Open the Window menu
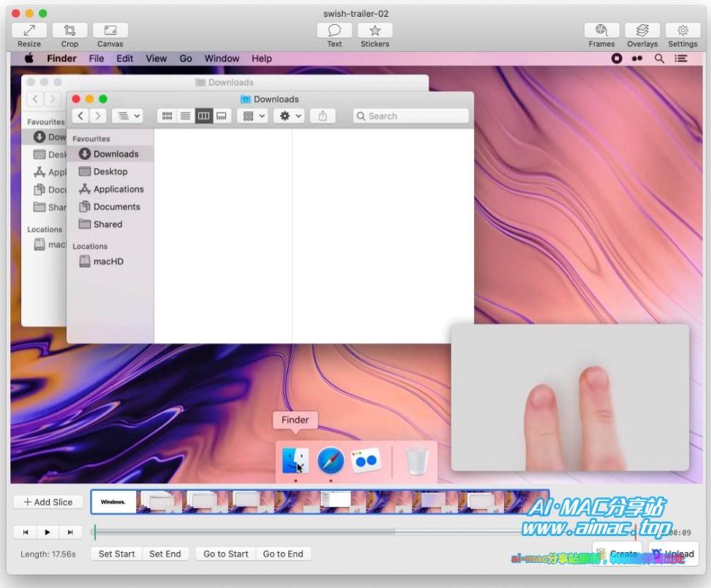This screenshot has width=711, height=588. click(x=222, y=59)
